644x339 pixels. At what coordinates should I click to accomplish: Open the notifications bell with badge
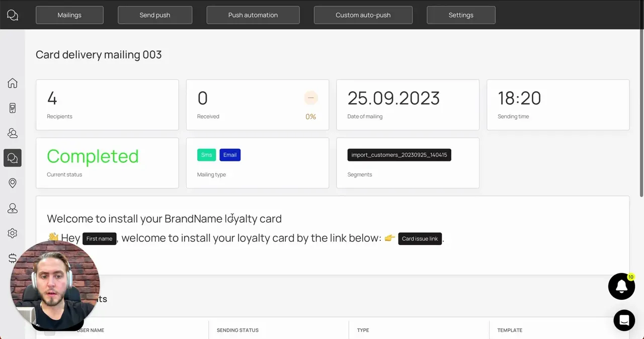[621, 286]
